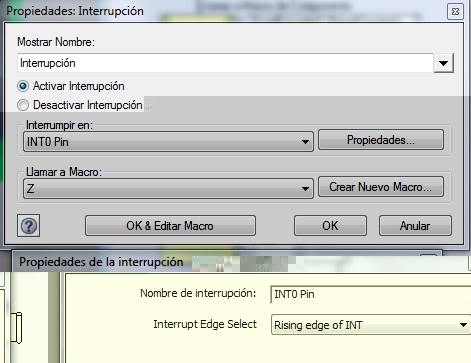Open the Interrupt Edge Select dropdown

click(x=371, y=325)
